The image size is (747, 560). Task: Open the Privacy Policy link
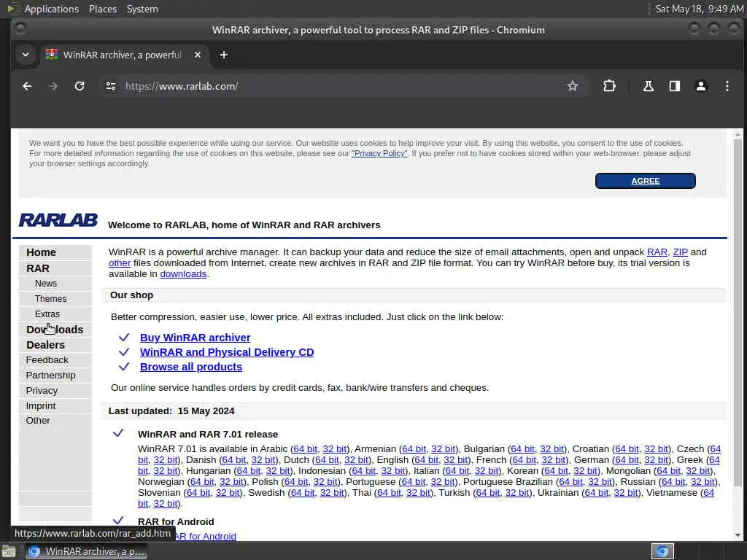click(379, 153)
